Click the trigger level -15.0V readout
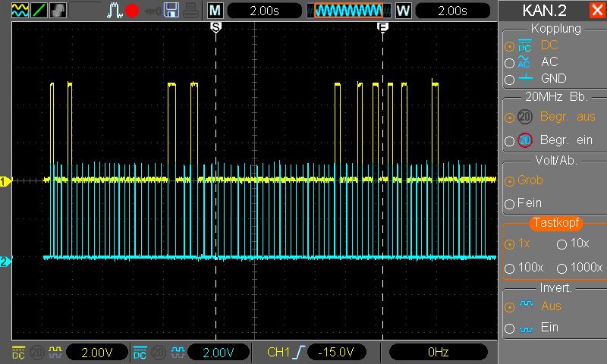 click(338, 352)
